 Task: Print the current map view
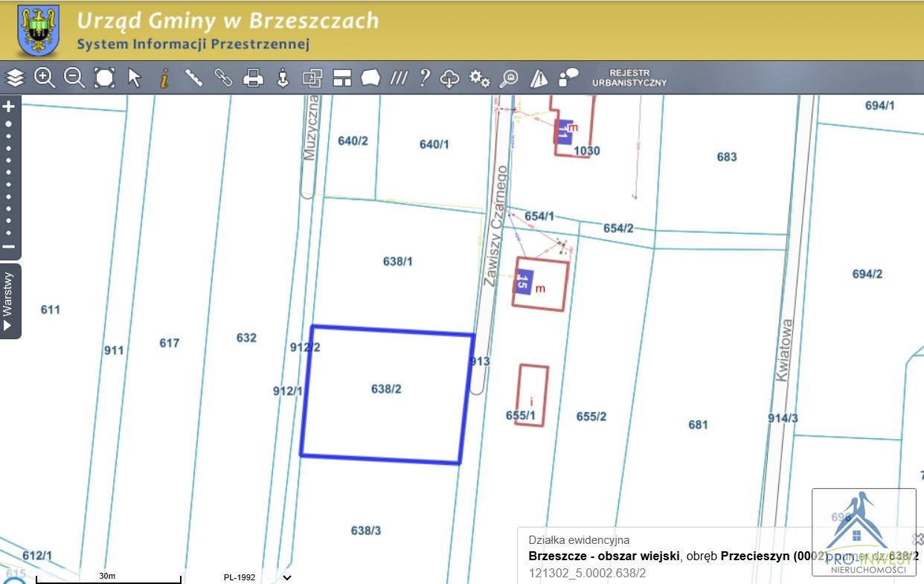254,77
